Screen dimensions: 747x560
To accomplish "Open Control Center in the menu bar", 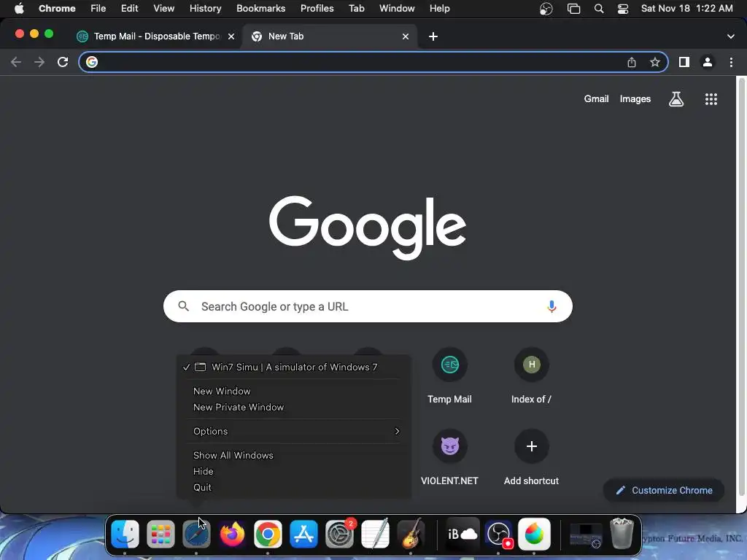I will click(623, 9).
